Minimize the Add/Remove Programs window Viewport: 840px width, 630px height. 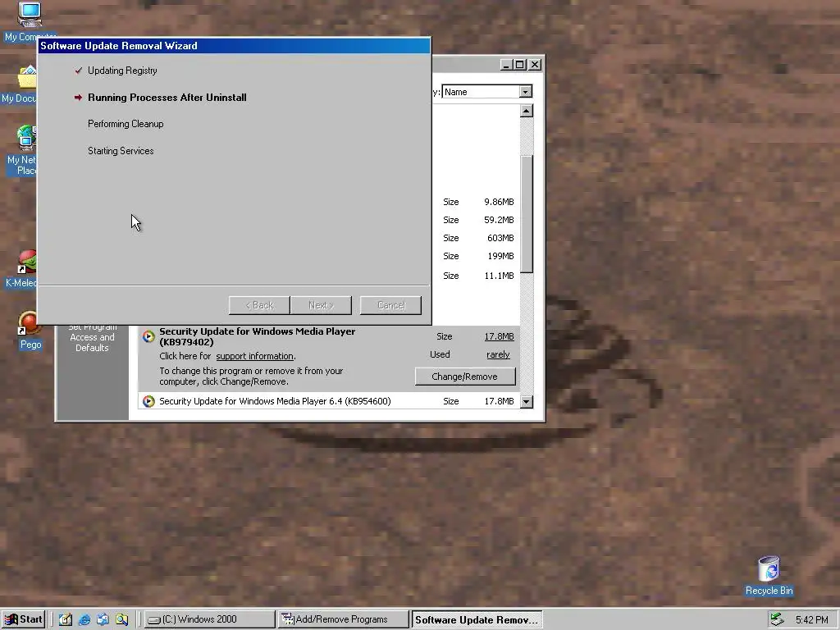pos(505,65)
